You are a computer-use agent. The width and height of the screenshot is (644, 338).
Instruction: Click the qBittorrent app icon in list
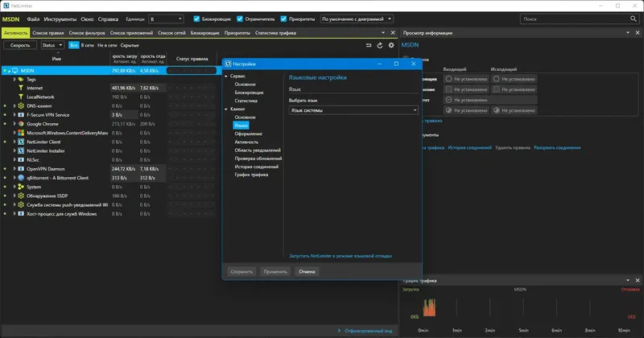click(x=20, y=177)
